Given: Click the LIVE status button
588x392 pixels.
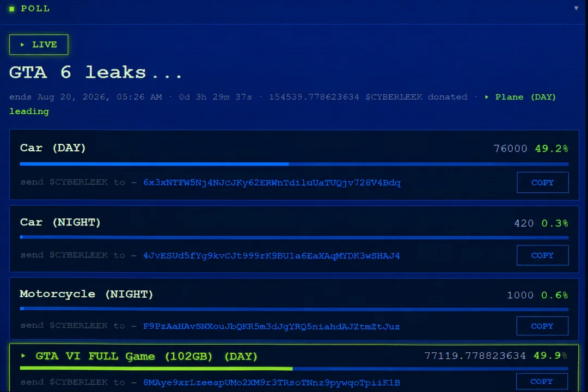Looking at the screenshot, I should click(39, 45).
